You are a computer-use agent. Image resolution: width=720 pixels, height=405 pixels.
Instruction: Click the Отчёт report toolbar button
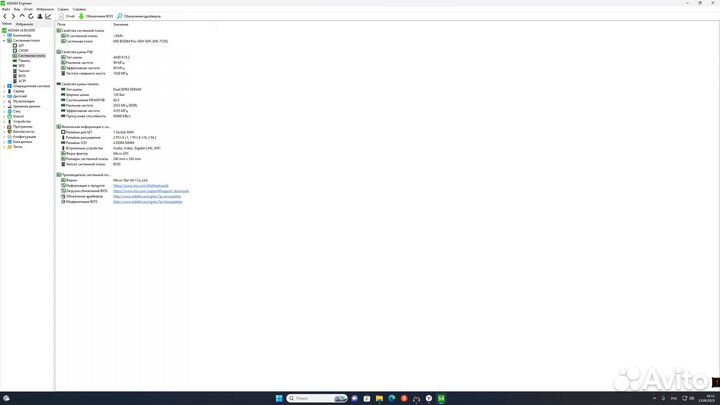[66, 16]
